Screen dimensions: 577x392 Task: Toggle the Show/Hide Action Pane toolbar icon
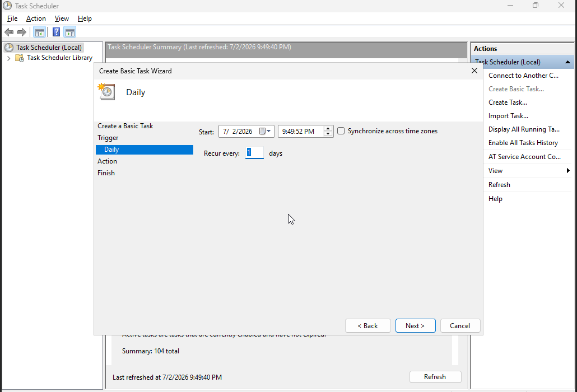(x=70, y=32)
